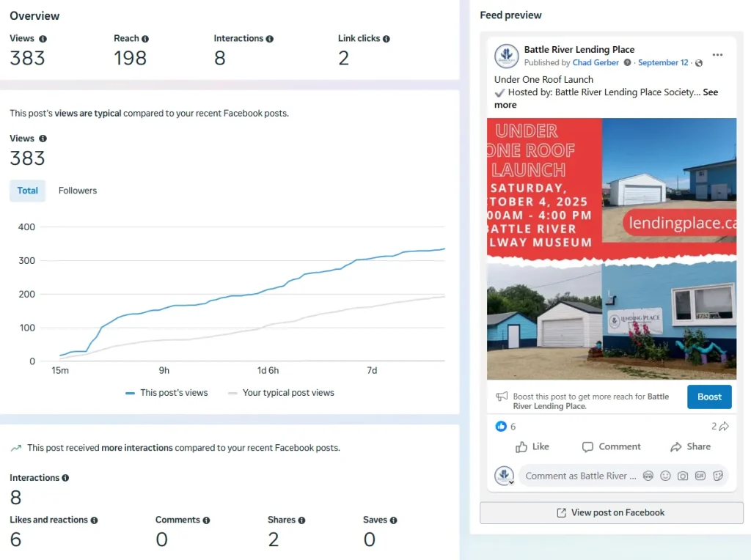Select the Total views tab

pyautogui.click(x=28, y=191)
